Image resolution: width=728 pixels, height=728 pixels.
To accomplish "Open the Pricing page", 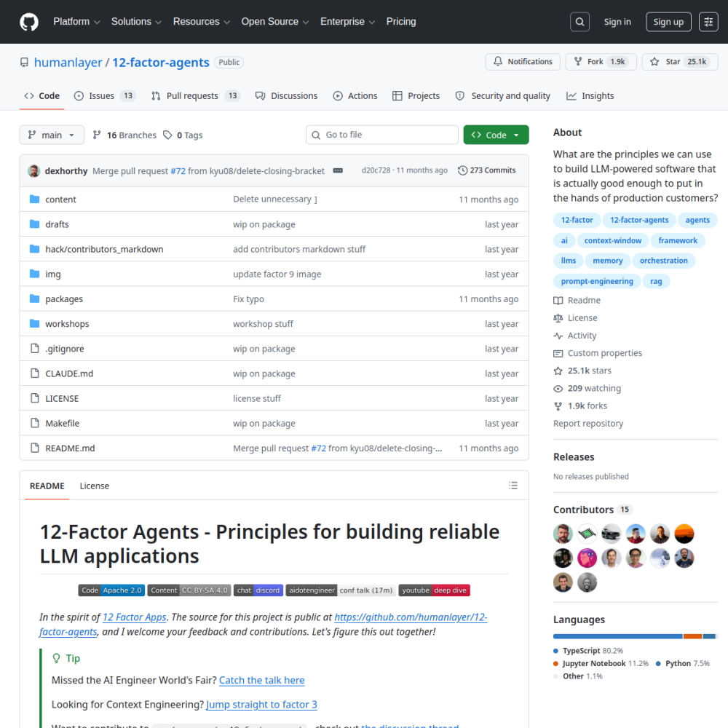I will [401, 22].
